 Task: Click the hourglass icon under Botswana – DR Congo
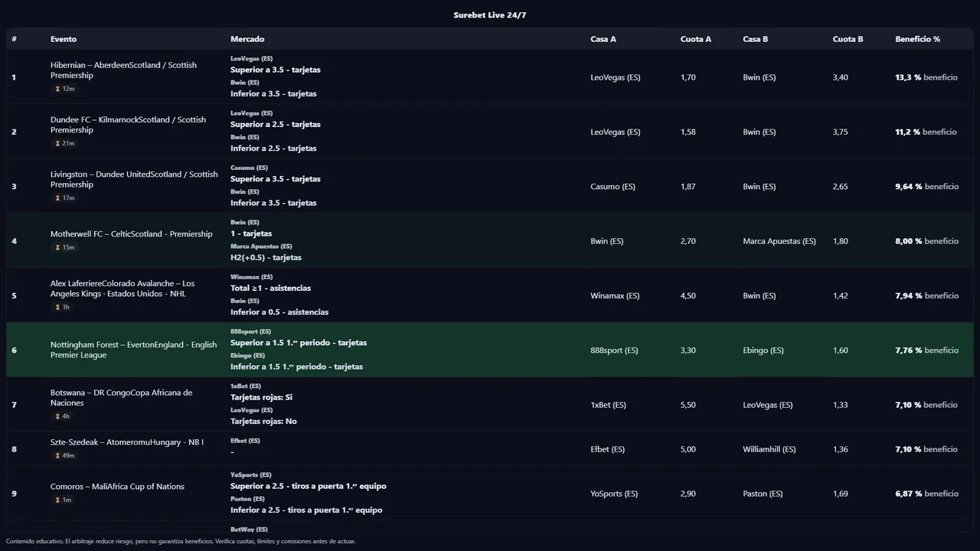[57, 416]
